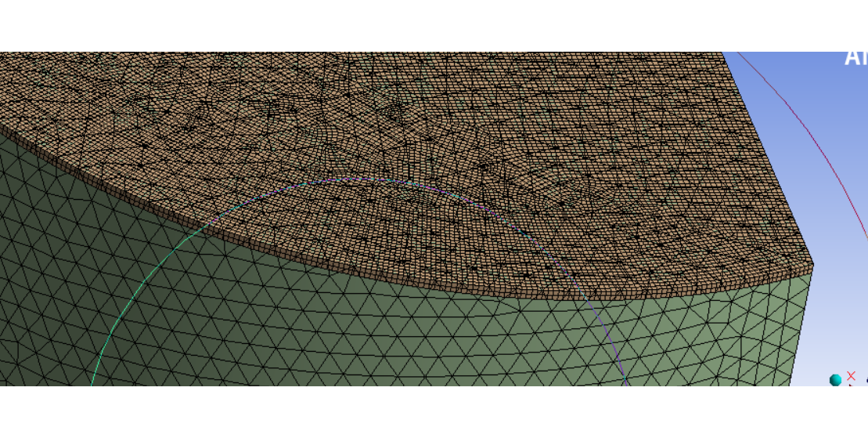Viewport: 868px width, 438px height.
Task: Click the white ANSYS logo text
Action: (855, 59)
